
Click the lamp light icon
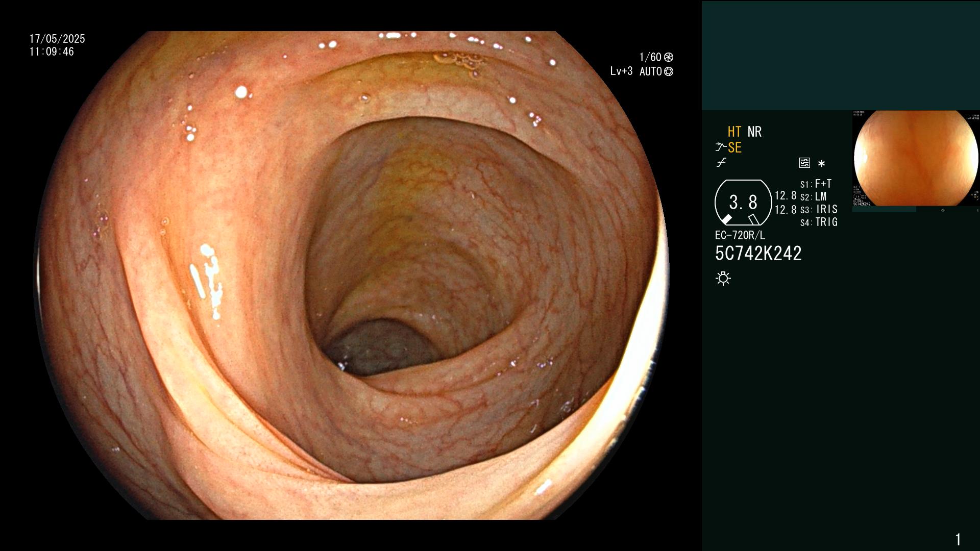723,279
